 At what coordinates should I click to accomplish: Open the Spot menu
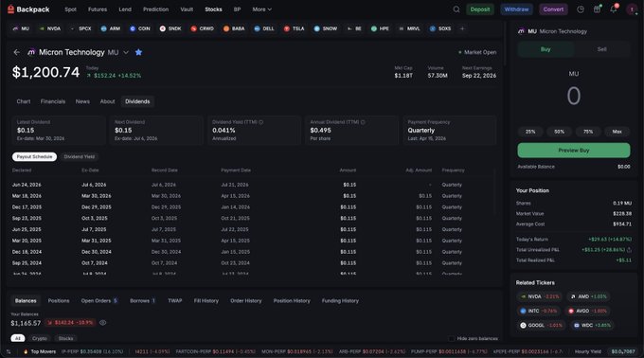[70, 9]
